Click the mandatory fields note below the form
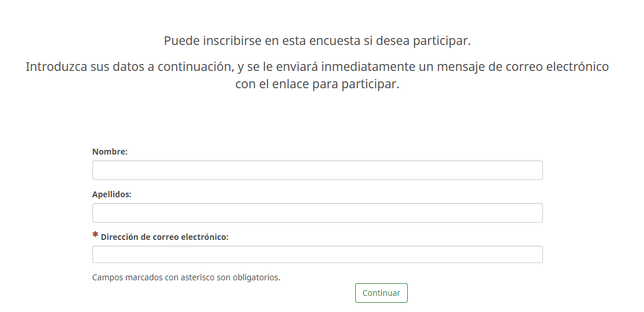644x312 pixels. (186, 277)
